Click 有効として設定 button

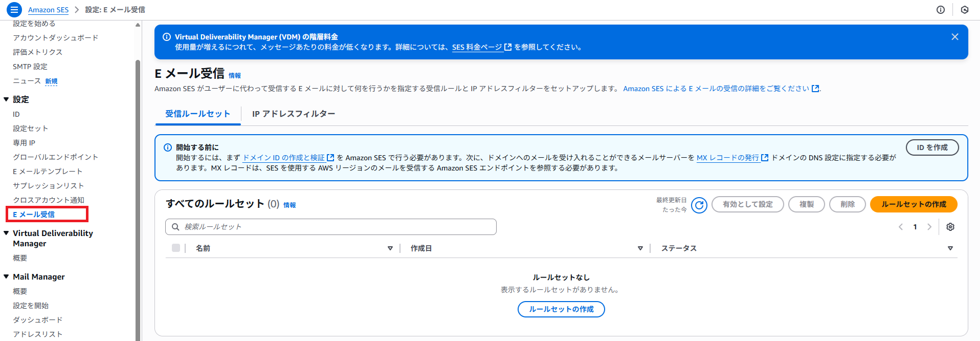747,204
